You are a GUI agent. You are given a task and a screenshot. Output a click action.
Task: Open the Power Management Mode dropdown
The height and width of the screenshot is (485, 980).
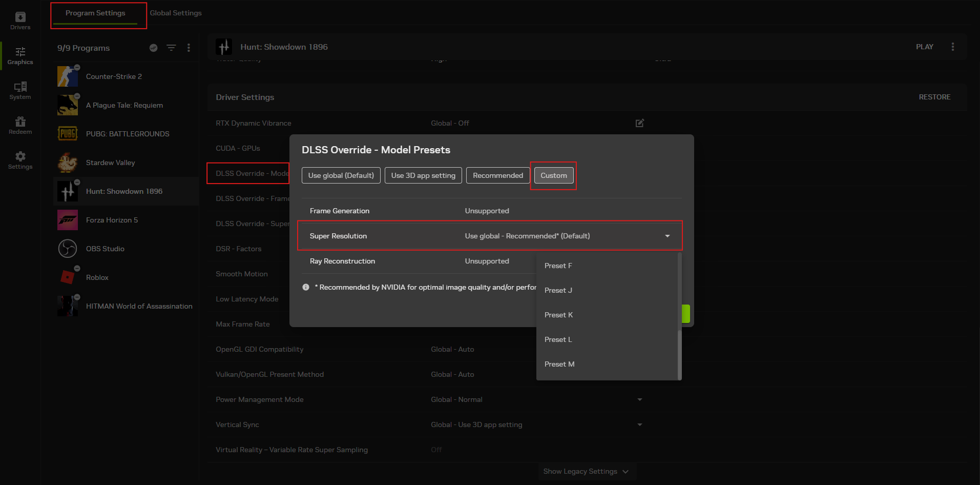point(639,399)
